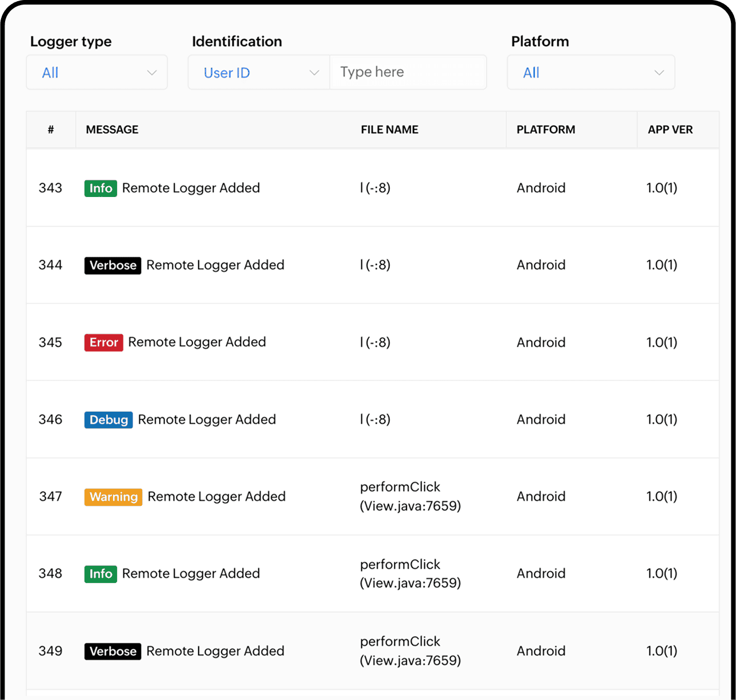This screenshot has width=736, height=700.
Task: Click the Verbose badge in row 349
Action: (x=112, y=651)
